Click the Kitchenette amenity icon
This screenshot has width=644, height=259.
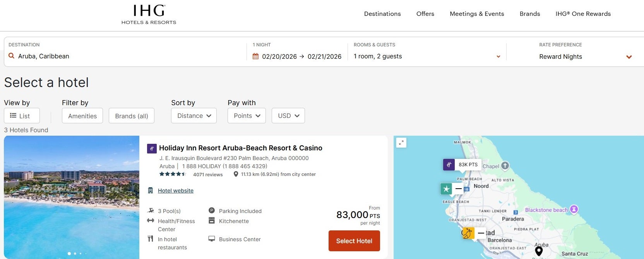(x=212, y=221)
